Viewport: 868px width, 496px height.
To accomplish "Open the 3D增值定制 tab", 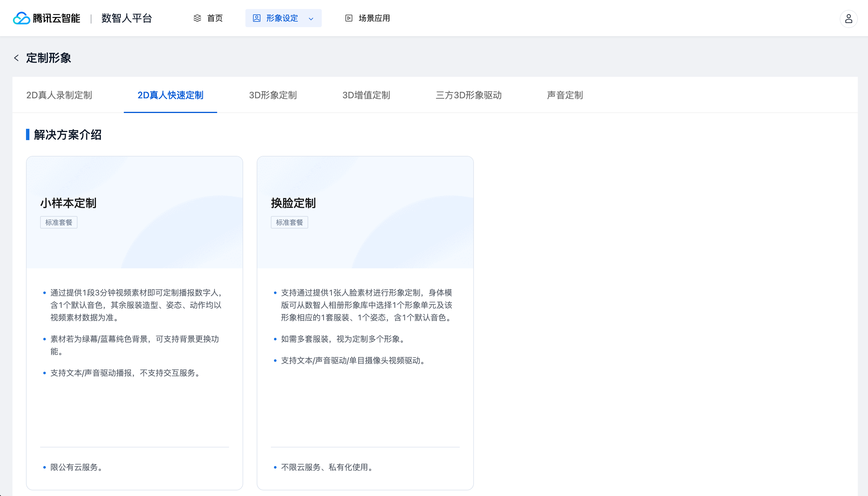I will pyautogui.click(x=366, y=95).
